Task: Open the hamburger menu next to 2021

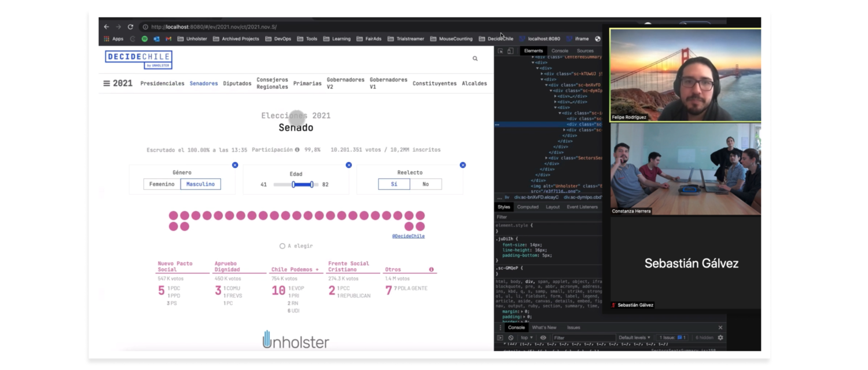Action: tap(106, 83)
